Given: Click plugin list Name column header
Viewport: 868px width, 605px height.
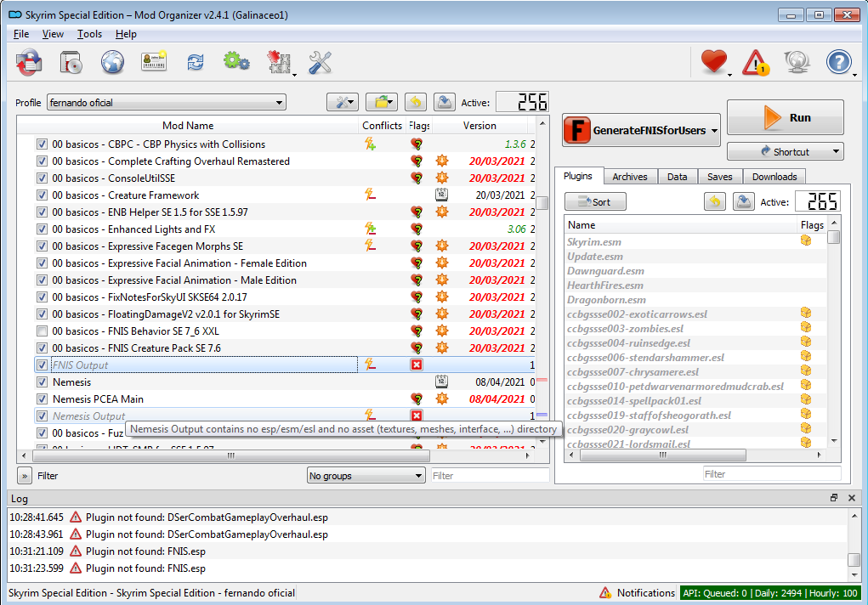Looking at the screenshot, I should tap(681, 224).
